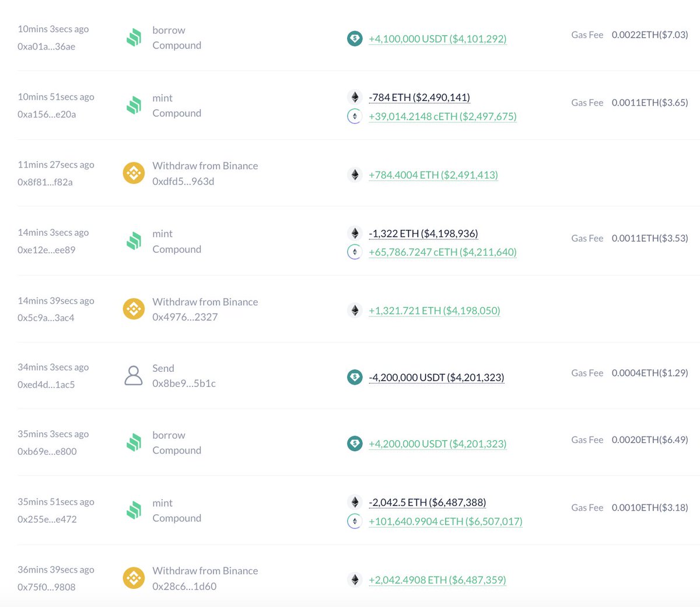Click gas fee value 0.0010ETH($3.18)

click(x=650, y=508)
